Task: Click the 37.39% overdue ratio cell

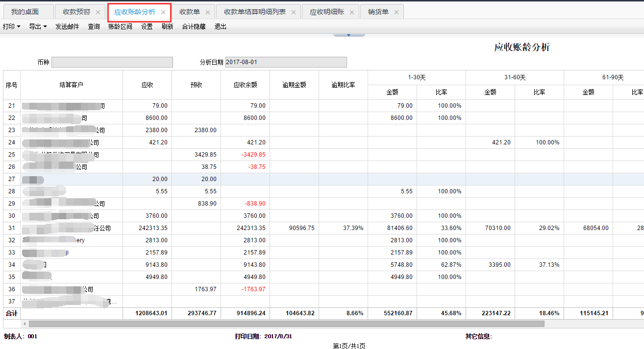Action: click(x=344, y=228)
